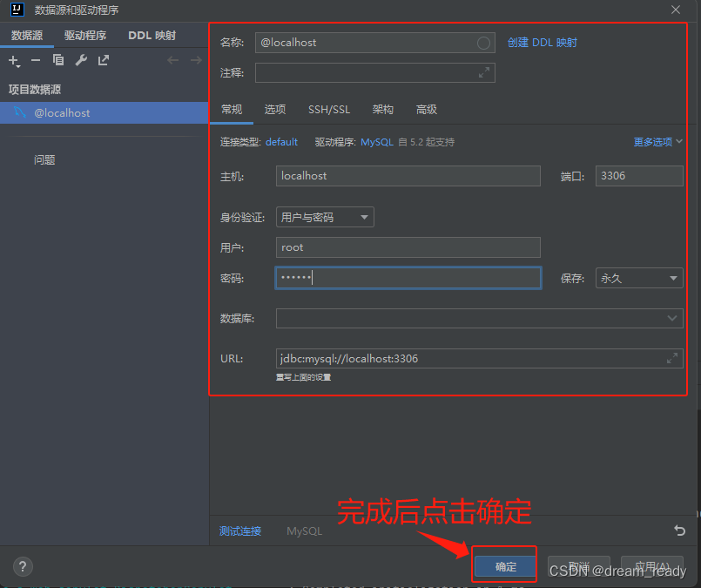This screenshot has width=701, height=588.
Task: Focus the 主机 localhost field
Action: pyautogui.click(x=408, y=176)
